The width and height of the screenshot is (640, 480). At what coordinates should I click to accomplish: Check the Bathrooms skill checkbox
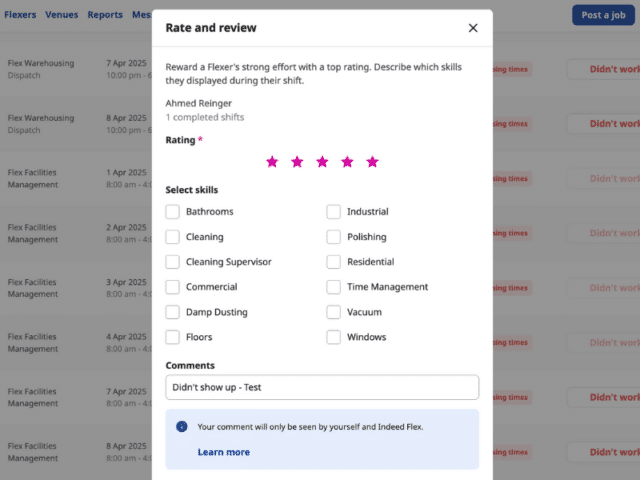[x=173, y=212]
